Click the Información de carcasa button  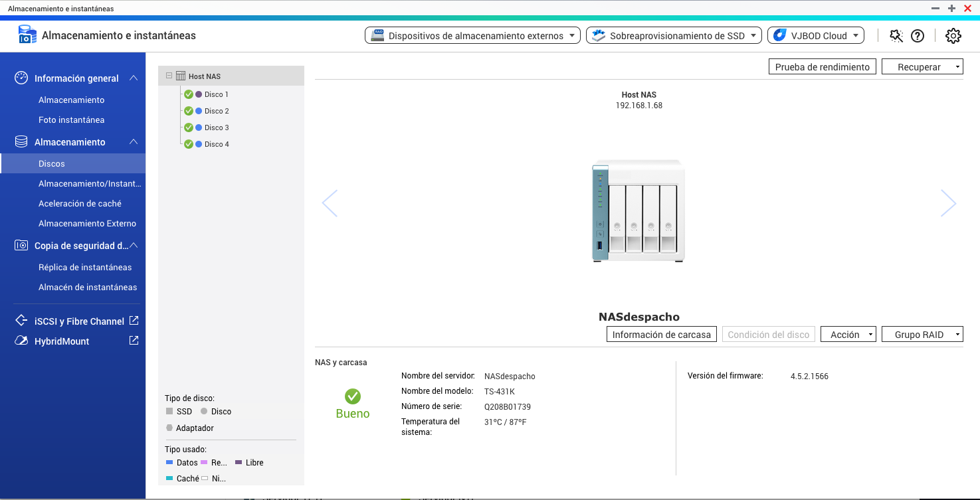(x=661, y=335)
